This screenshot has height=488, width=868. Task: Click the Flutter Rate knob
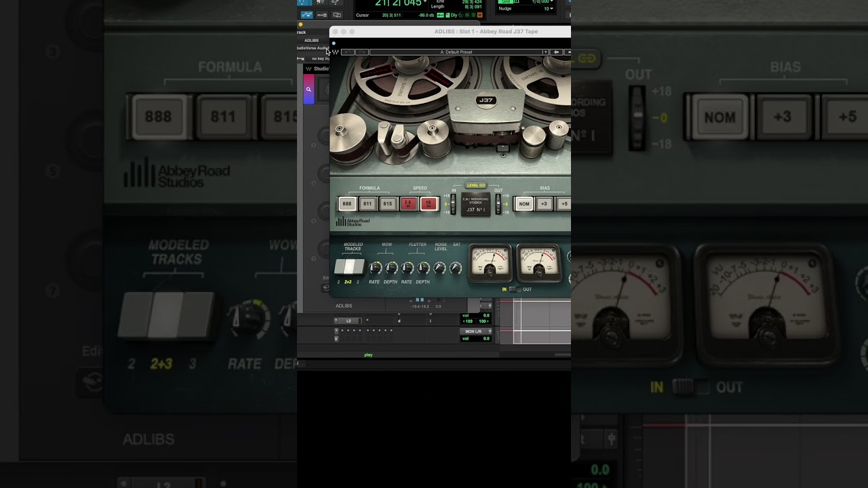click(x=408, y=268)
